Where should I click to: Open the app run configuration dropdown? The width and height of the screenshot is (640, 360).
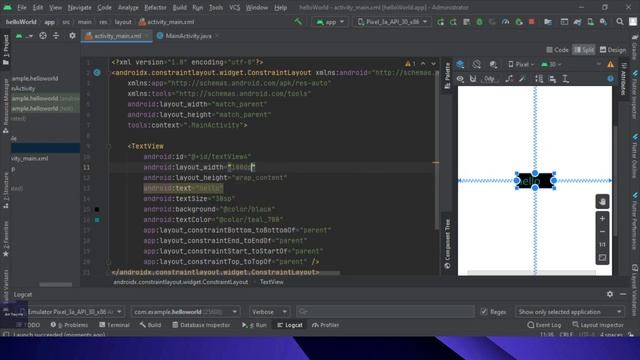[330, 22]
